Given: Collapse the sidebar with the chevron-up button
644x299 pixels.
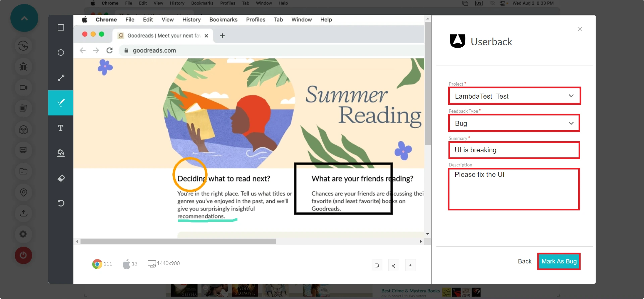Looking at the screenshot, I should click(x=24, y=18).
